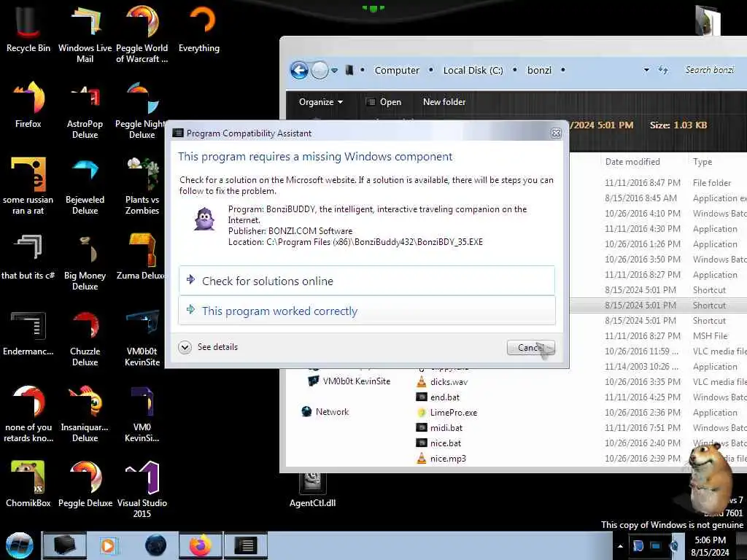The width and height of the screenshot is (747, 560).
Task: Select 'some russian ran a rat' icon
Action: coord(28,186)
